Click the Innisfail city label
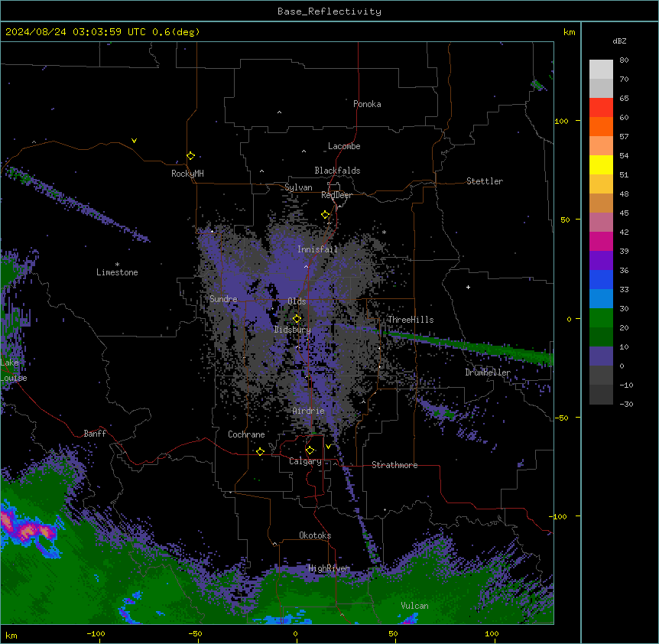 point(317,249)
